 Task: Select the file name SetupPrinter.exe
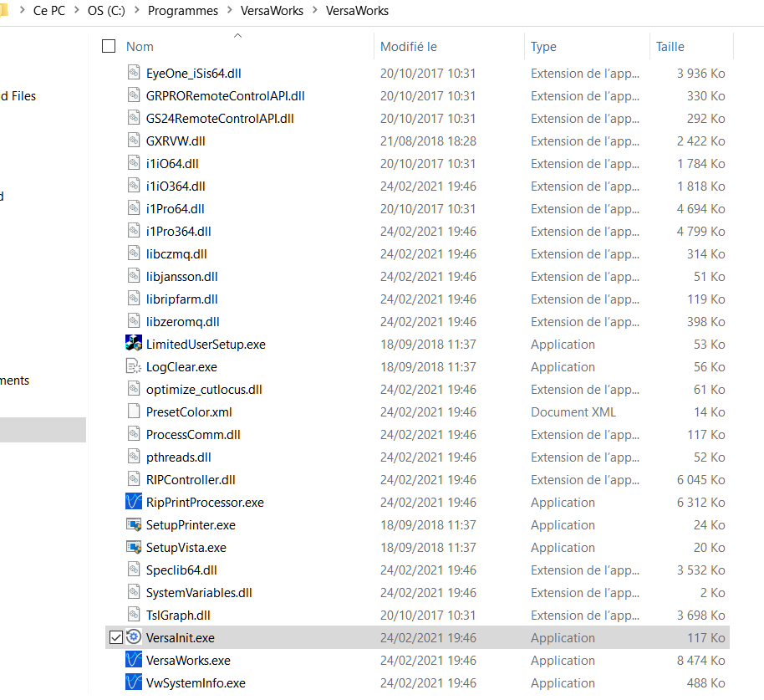coord(191,524)
